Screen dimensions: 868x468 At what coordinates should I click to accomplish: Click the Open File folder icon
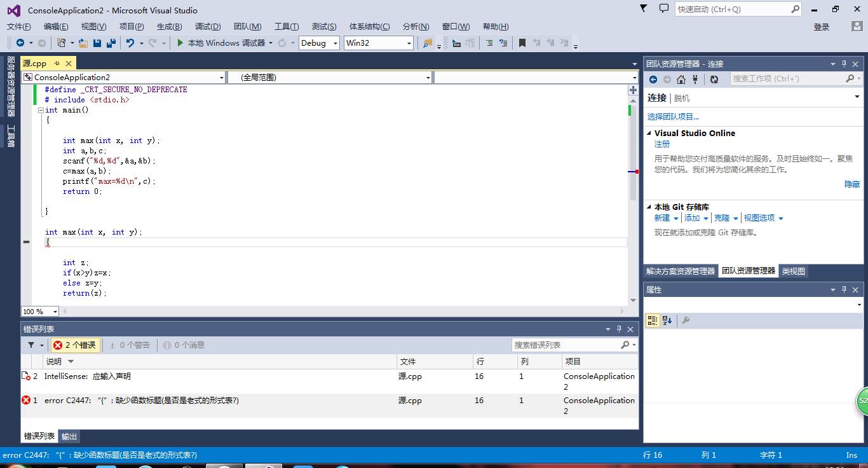(x=83, y=43)
